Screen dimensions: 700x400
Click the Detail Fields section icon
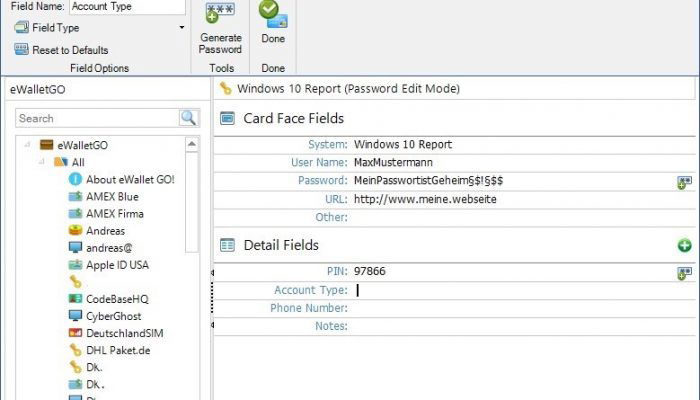227,245
